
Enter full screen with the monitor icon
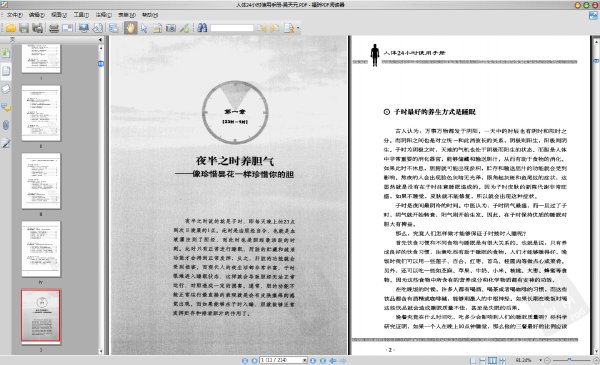83,28
